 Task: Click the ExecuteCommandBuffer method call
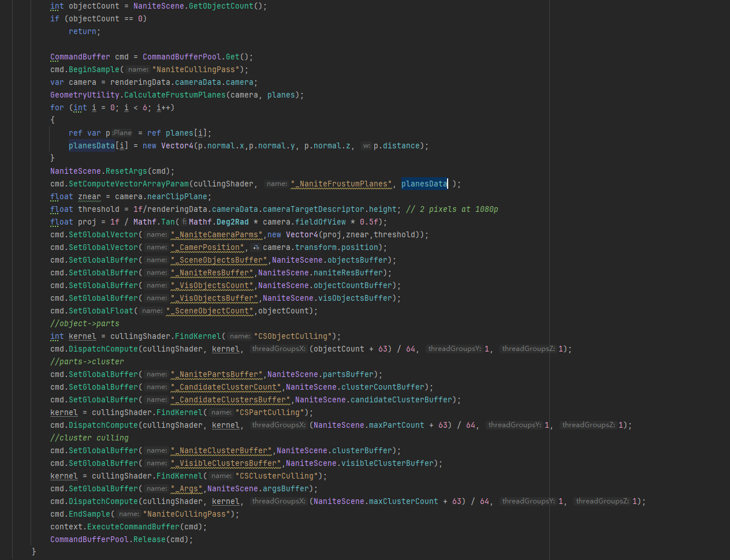pos(133,527)
